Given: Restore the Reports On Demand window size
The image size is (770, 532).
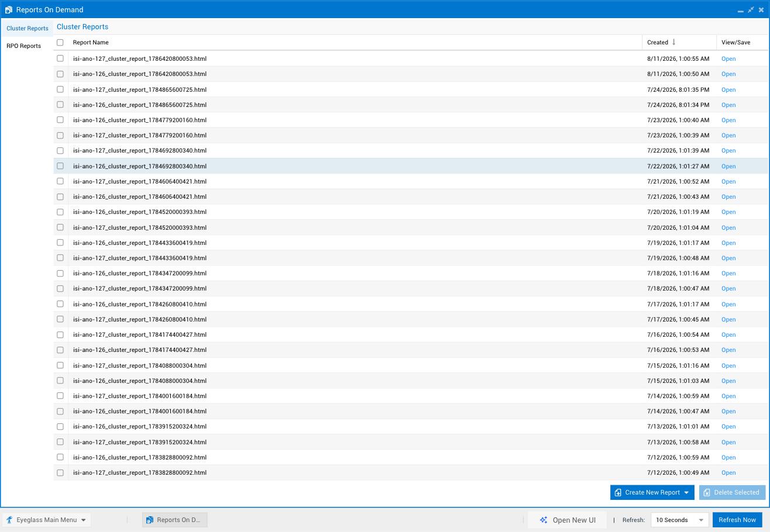Looking at the screenshot, I should tap(751, 10).
